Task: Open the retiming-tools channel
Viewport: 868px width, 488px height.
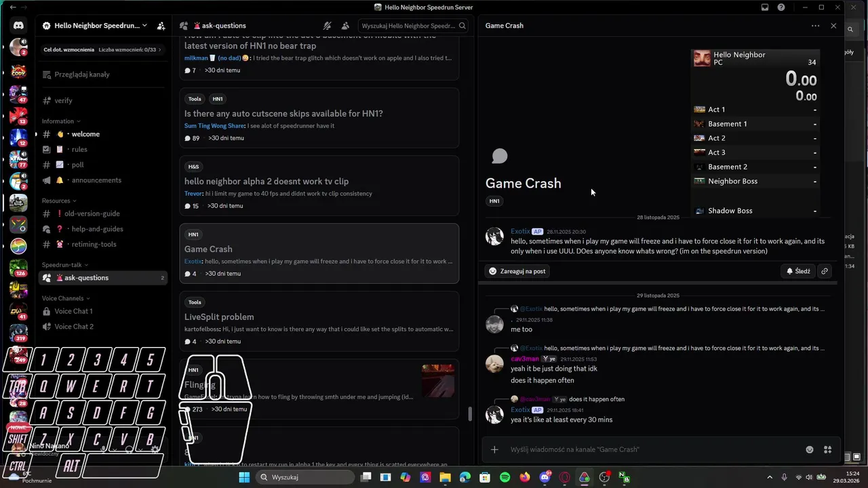Action: (x=104, y=245)
